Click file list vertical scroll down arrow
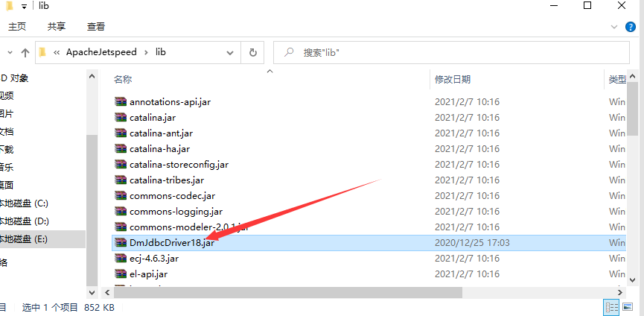The width and height of the screenshot is (644, 316). coord(633,279)
